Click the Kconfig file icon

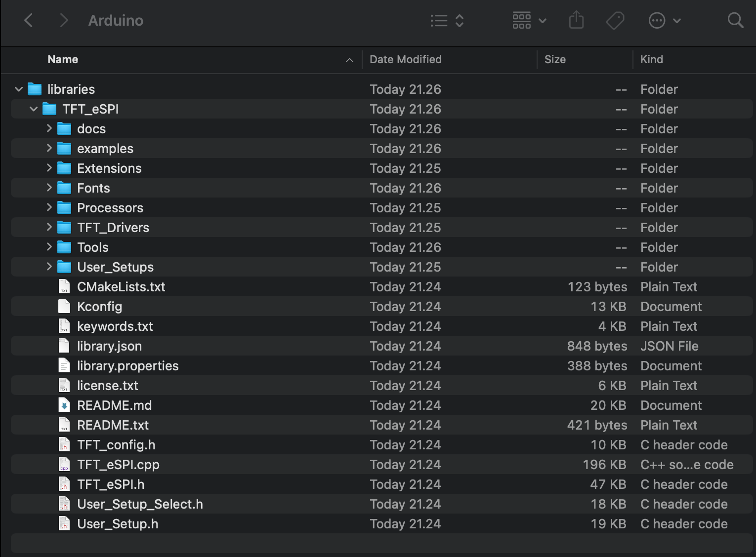pyautogui.click(x=64, y=307)
